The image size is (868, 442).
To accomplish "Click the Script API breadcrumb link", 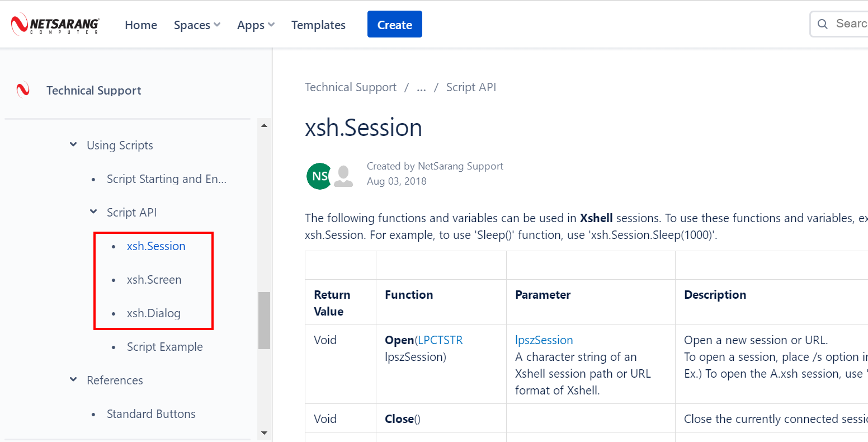I will pos(471,87).
